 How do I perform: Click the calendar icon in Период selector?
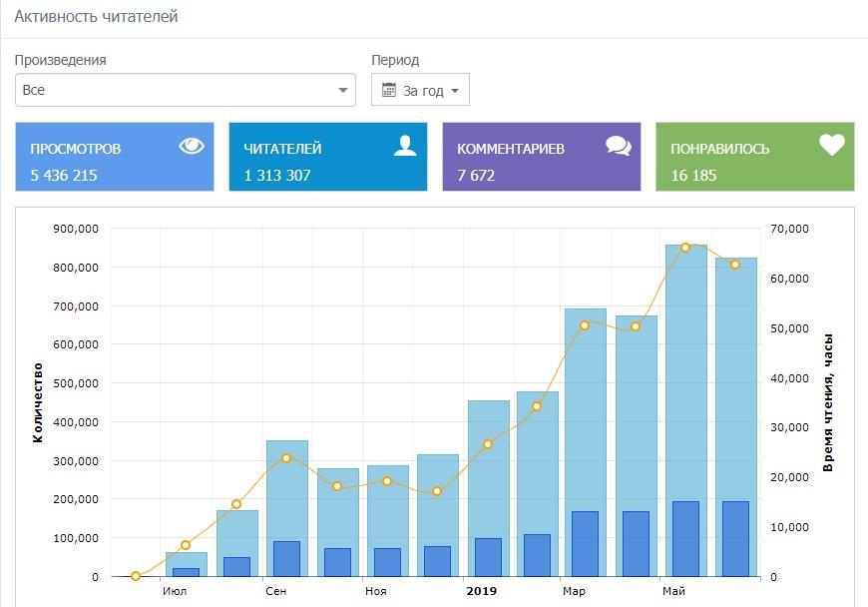(389, 90)
